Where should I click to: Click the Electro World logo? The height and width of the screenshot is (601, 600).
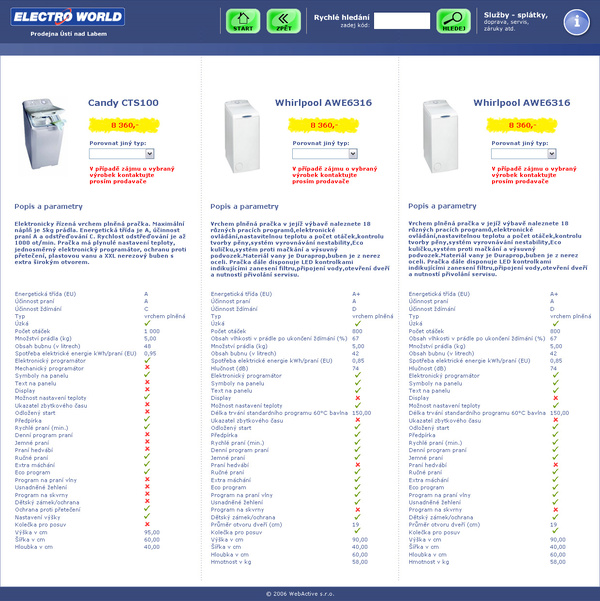pos(67,16)
